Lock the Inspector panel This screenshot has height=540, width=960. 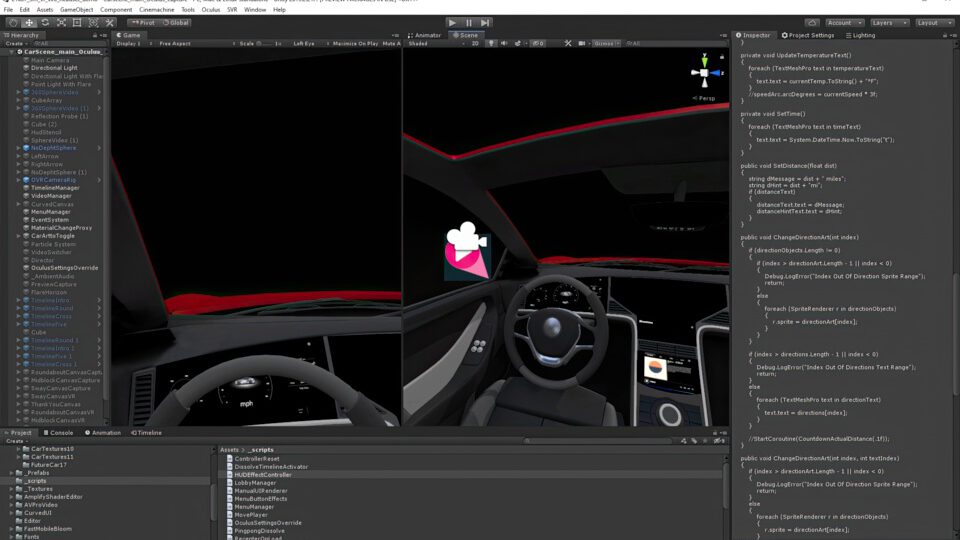(945, 36)
